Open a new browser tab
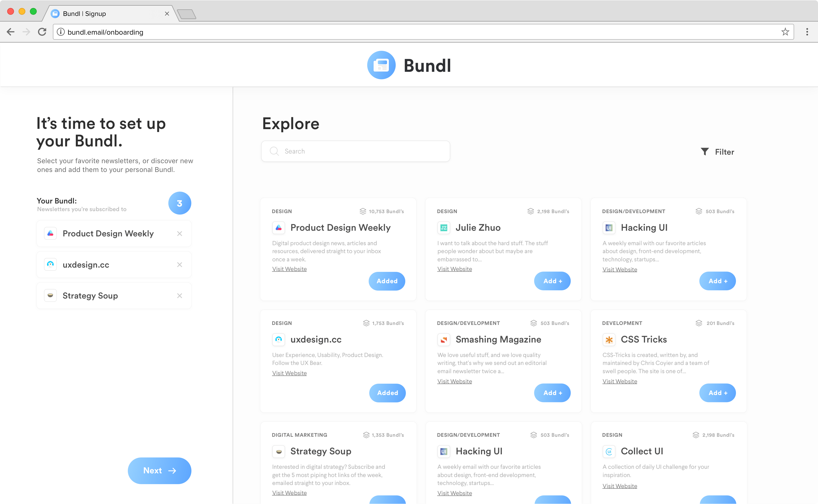Viewport: 818px width, 504px height. 187,14
